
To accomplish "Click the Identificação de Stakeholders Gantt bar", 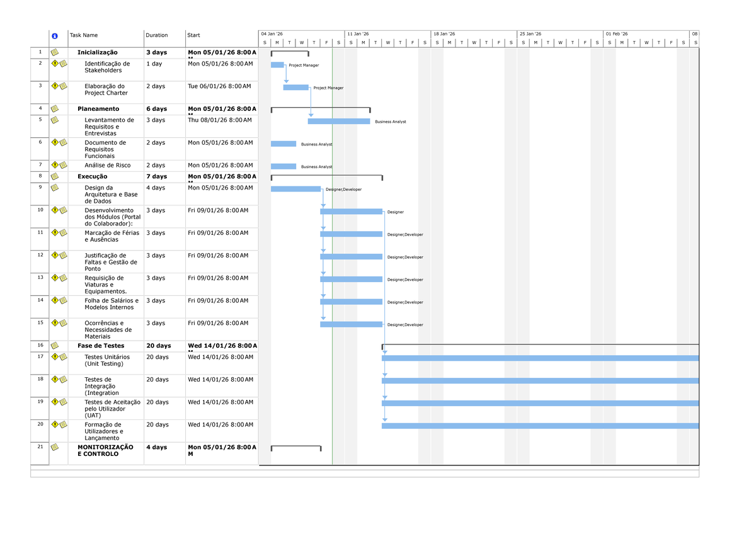I will click(277, 65).
